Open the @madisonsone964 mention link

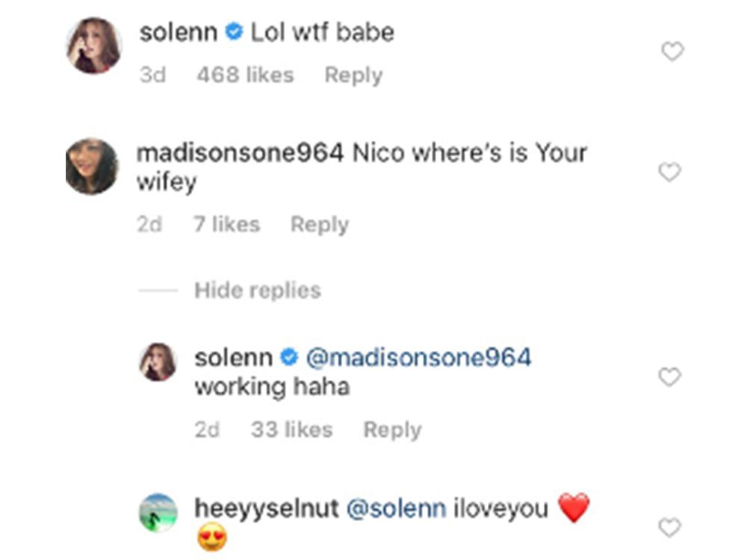tap(418, 358)
